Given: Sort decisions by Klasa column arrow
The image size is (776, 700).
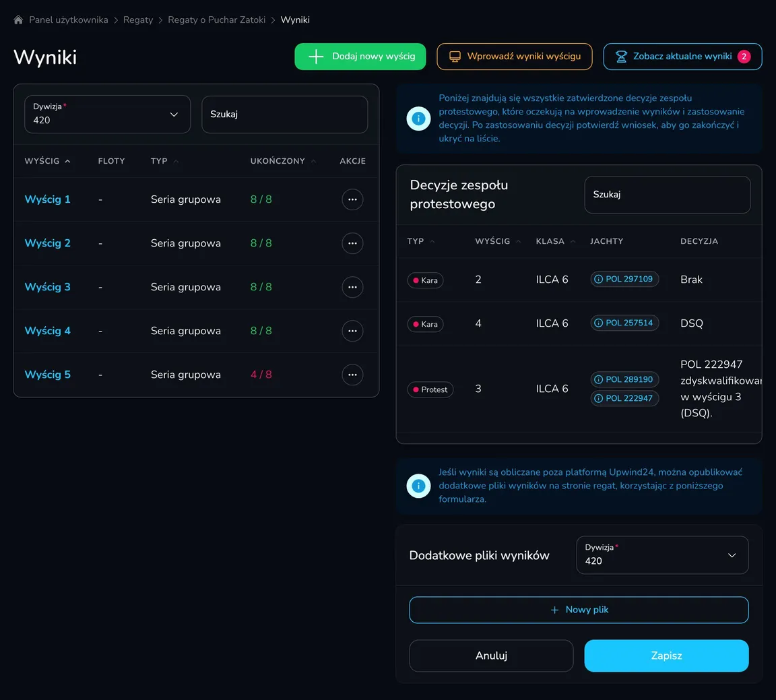Looking at the screenshot, I should coord(573,241).
